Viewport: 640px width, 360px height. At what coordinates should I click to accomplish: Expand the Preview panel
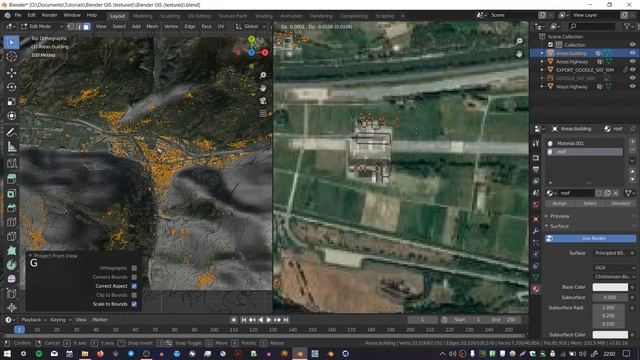click(559, 216)
